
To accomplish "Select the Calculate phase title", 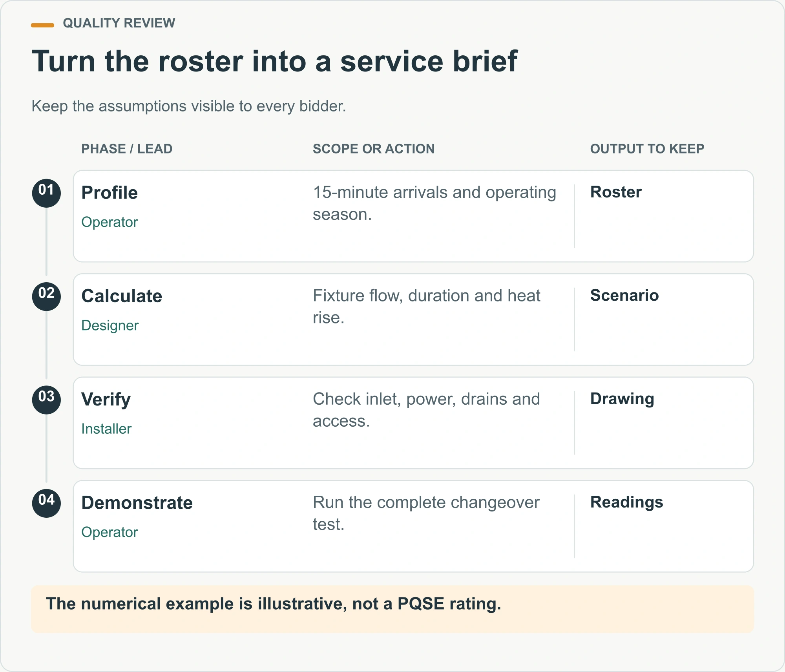I will point(122,296).
